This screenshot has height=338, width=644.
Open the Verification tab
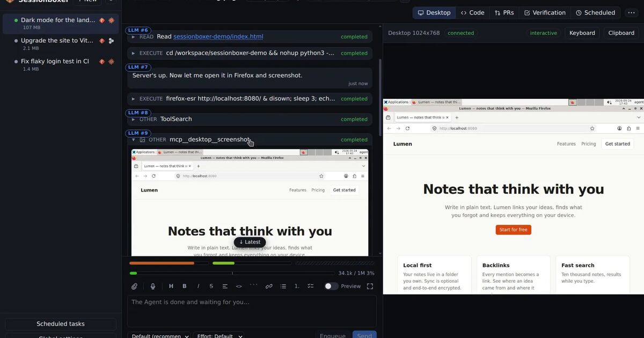[545, 13]
